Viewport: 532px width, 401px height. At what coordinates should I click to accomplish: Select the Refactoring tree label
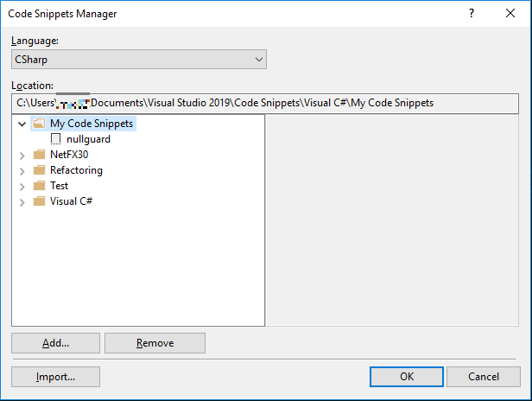76,170
